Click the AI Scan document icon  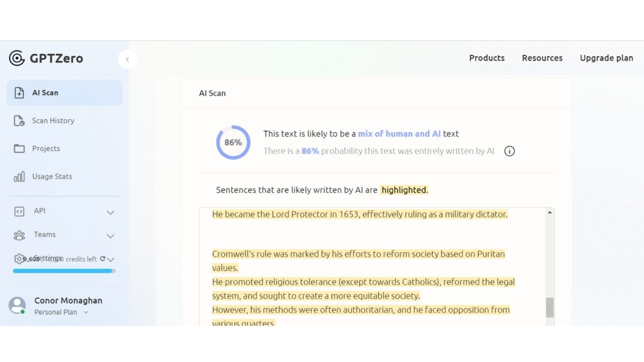coord(19,93)
